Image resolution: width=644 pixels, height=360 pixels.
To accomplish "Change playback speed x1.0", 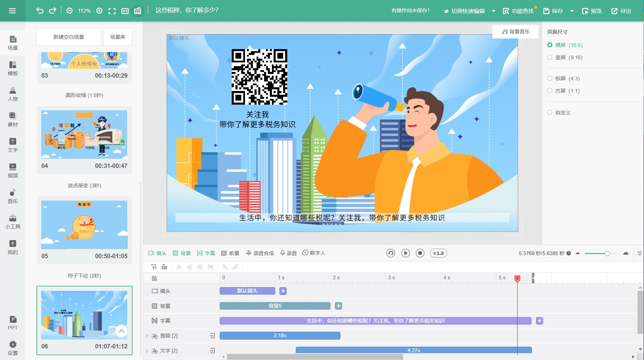I will point(439,253).
